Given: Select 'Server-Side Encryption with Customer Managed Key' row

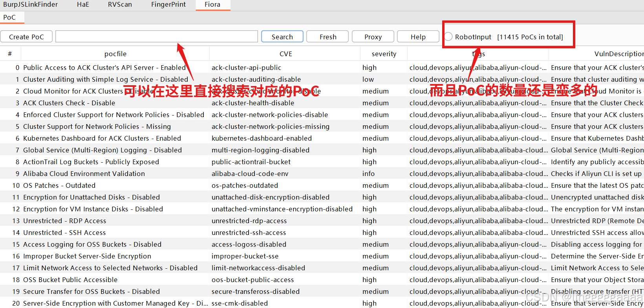Looking at the screenshot, I should [322, 303].
